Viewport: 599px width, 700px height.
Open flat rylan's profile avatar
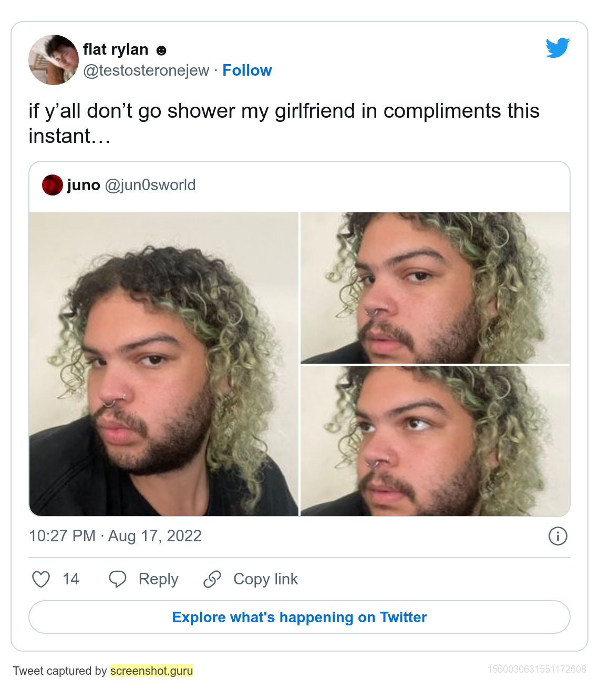point(54,60)
